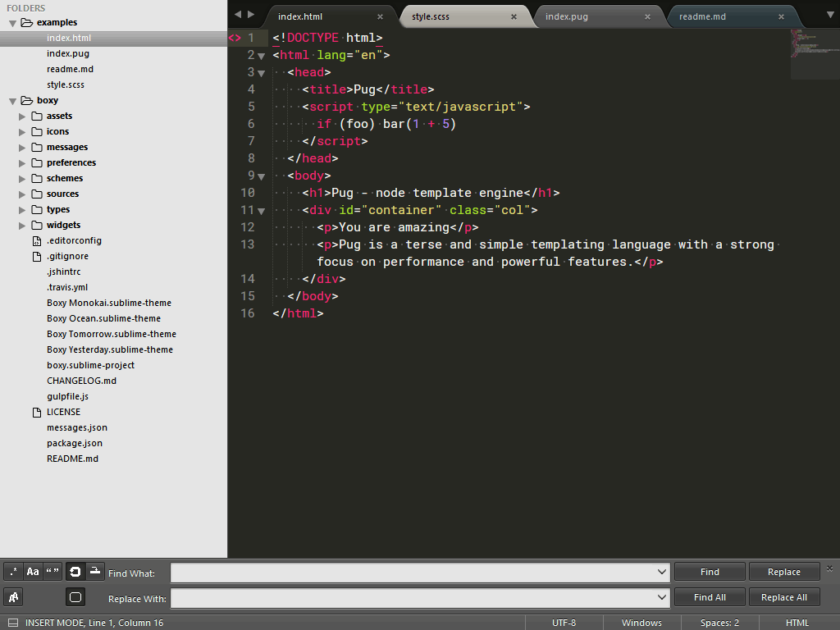Toggle whole word matching option
This screenshot has height=630, width=840.
[x=52, y=572]
